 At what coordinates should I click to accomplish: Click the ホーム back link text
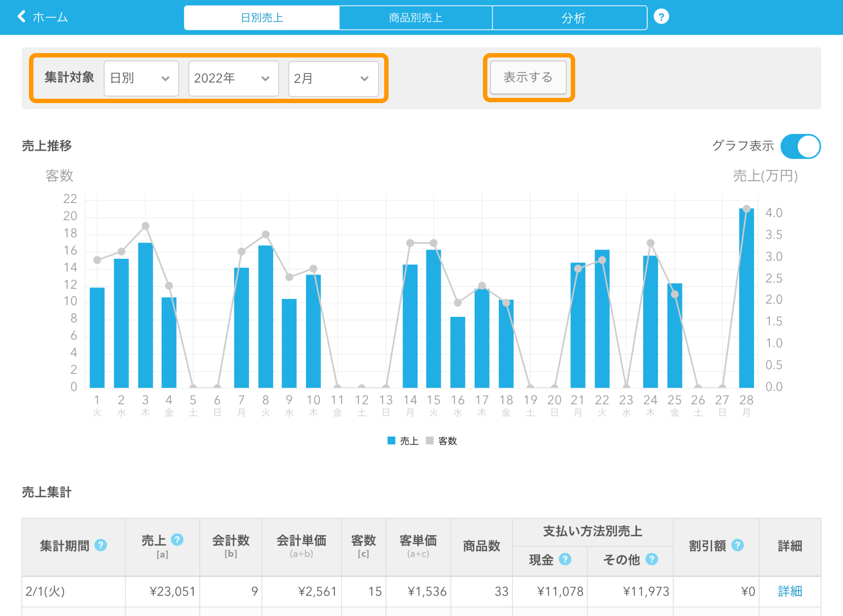[50, 17]
